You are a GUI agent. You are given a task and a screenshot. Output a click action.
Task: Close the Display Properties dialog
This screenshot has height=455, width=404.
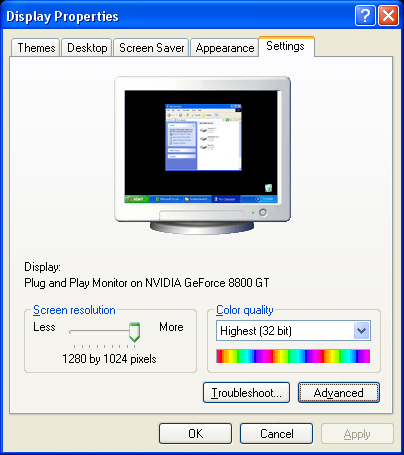pos(388,15)
